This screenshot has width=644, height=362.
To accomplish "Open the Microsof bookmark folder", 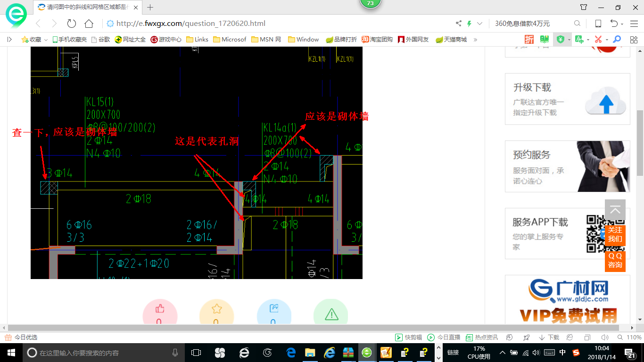I will (230, 40).
